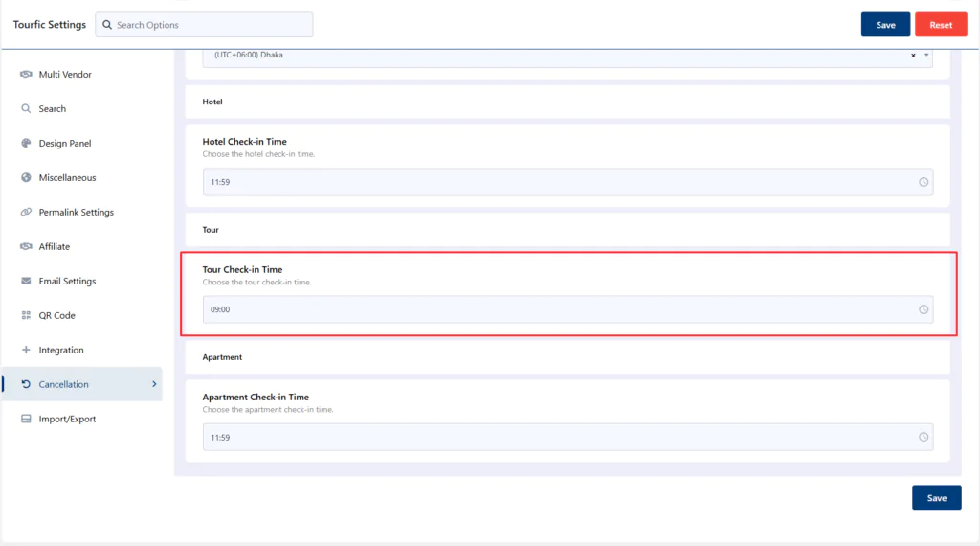Click the Import/Export sidebar icon
This screenshot has height=546, width=980.
click(x=26, y=419)
